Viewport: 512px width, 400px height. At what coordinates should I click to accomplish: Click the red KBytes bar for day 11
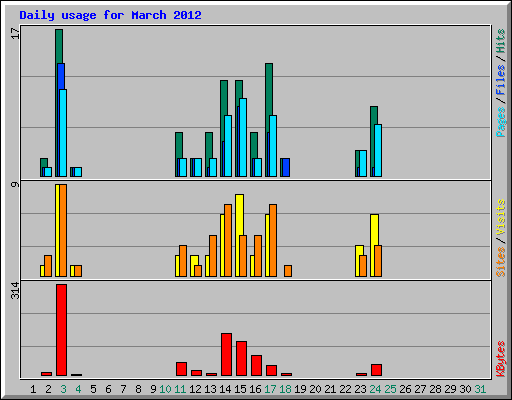click(x=181, y=369)
